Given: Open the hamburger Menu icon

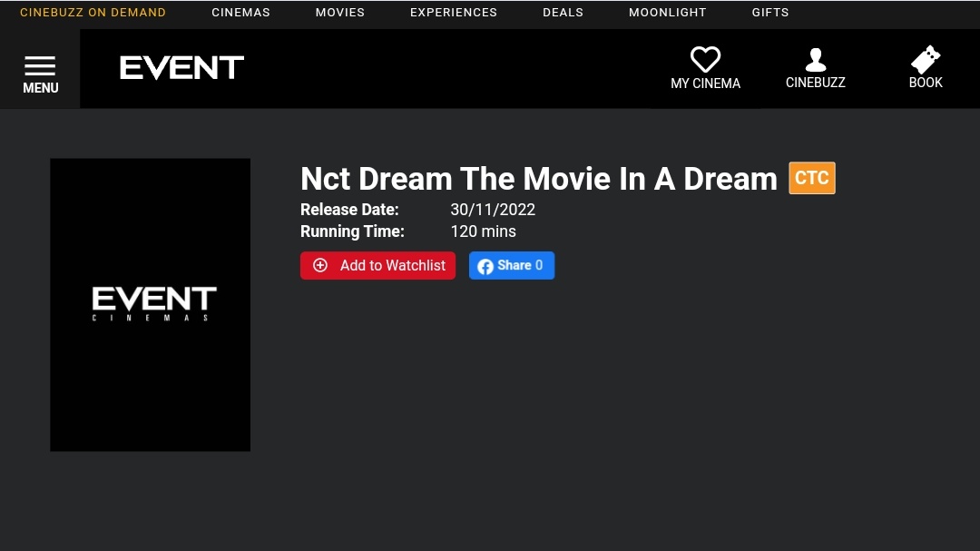Looking at the screenshot, I should 40,65.
